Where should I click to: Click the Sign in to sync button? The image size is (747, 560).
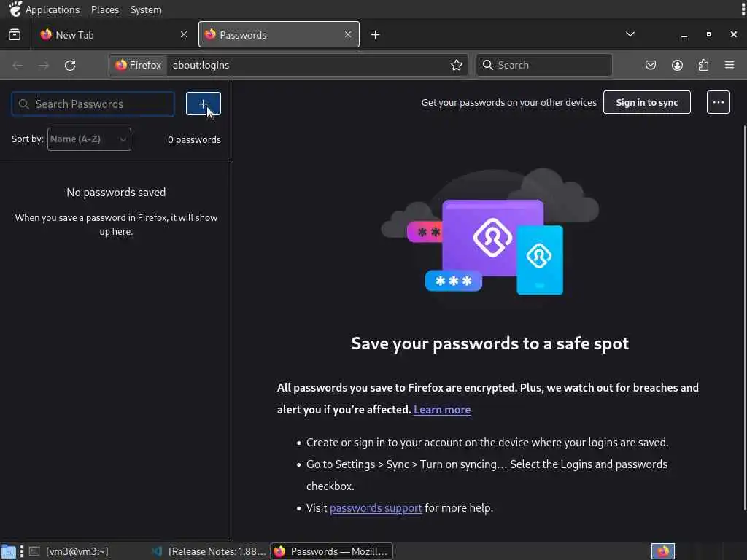click(x=646, y=102)
